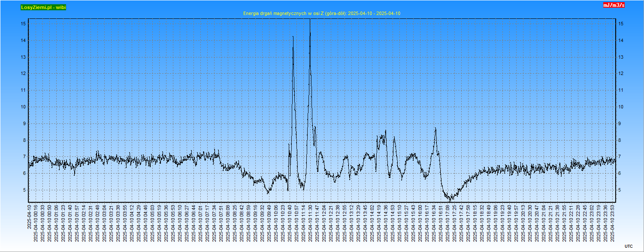
Task: Click the yellow chart title text
Action: [x=321, y=13]
